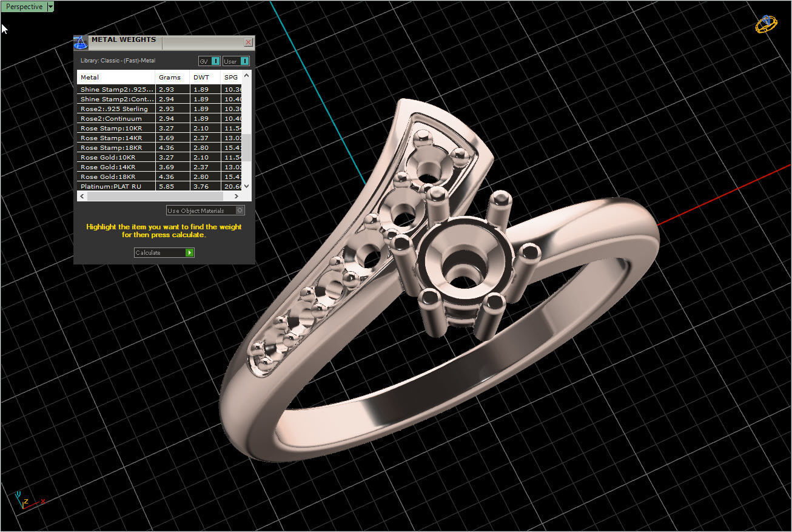
Task: Click the Metal column header
Action: coord(116,78)
